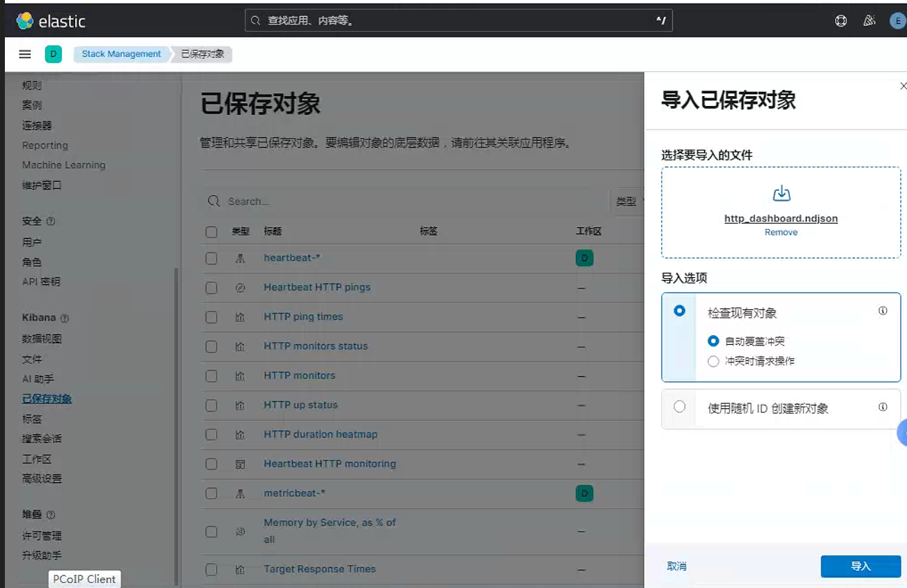Open the green D space avatar
Viewport: 907px width, 588px height.
click(53, 54)
